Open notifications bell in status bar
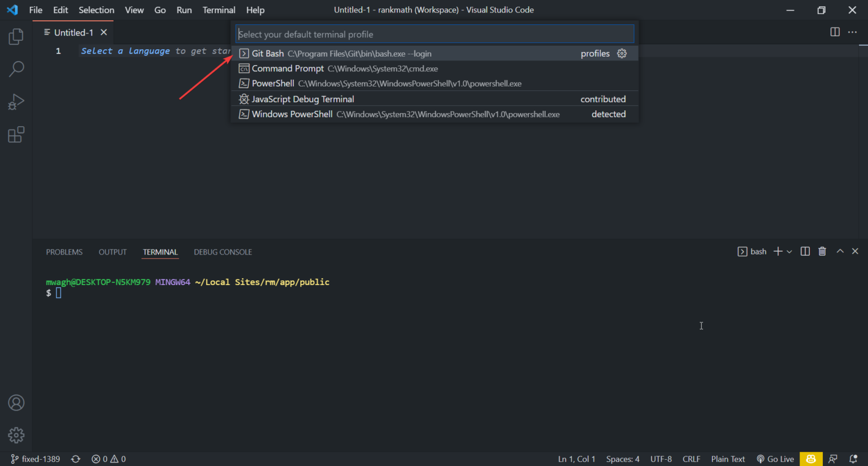The image size is (868, 466). [x=854, y=459]
